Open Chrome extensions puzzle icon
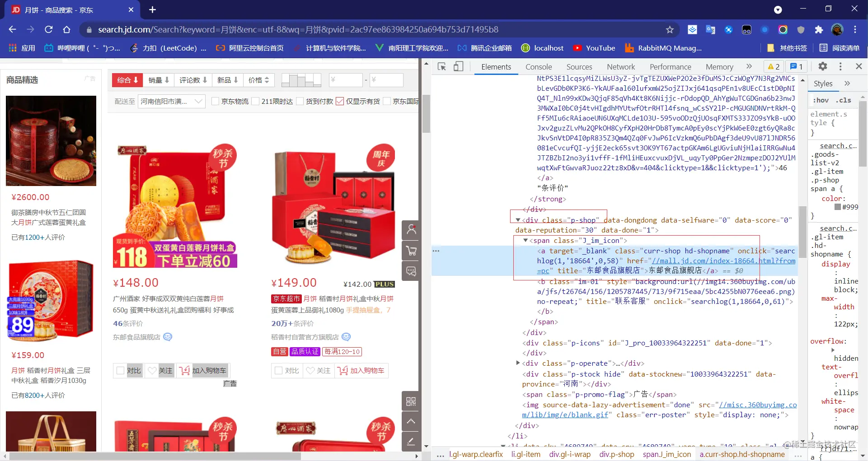This screenshot has height=461, width=868. 819,30
